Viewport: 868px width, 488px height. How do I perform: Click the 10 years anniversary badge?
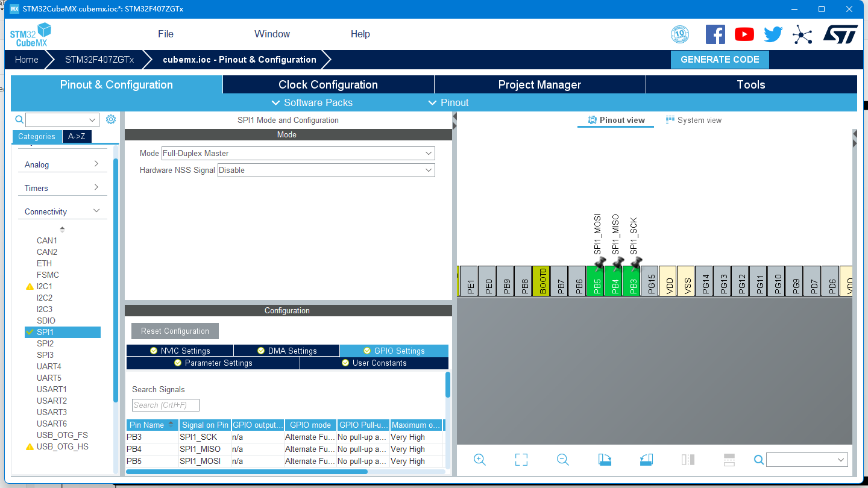[680, 34]
